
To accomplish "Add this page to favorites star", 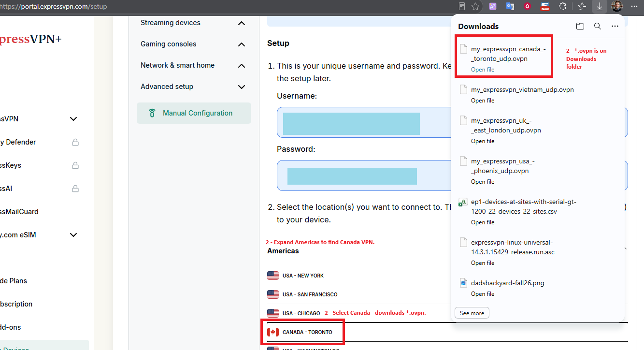I will 475,6.
